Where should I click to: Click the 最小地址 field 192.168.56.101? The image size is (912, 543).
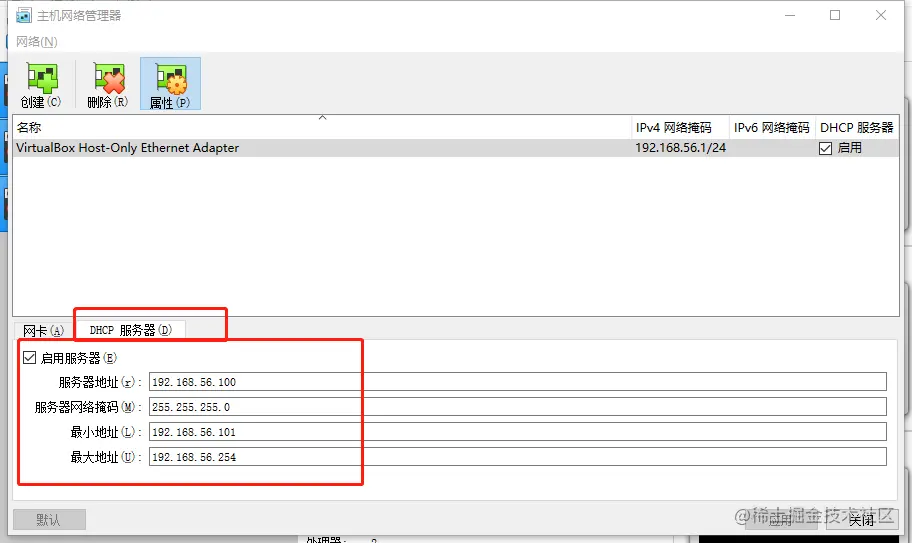click(518, 432)
